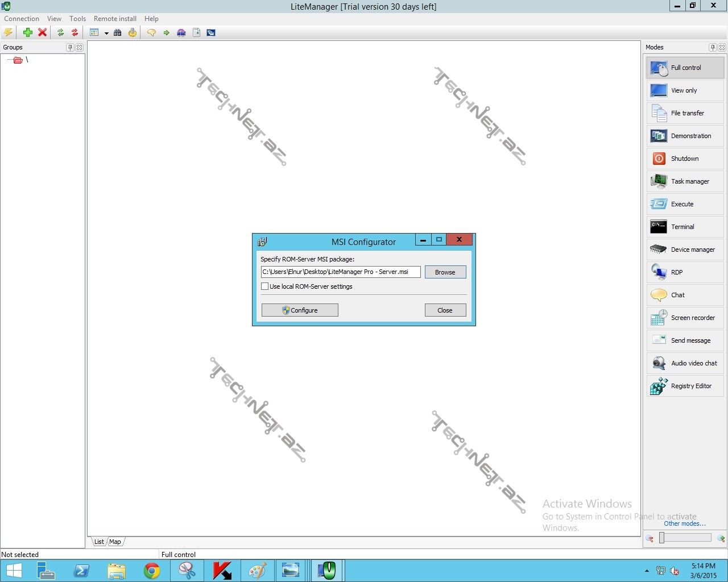Open the Remote install menu
The height and width of the screenshot is (582, 728).
pyautogui.click(x=115, y=19)
